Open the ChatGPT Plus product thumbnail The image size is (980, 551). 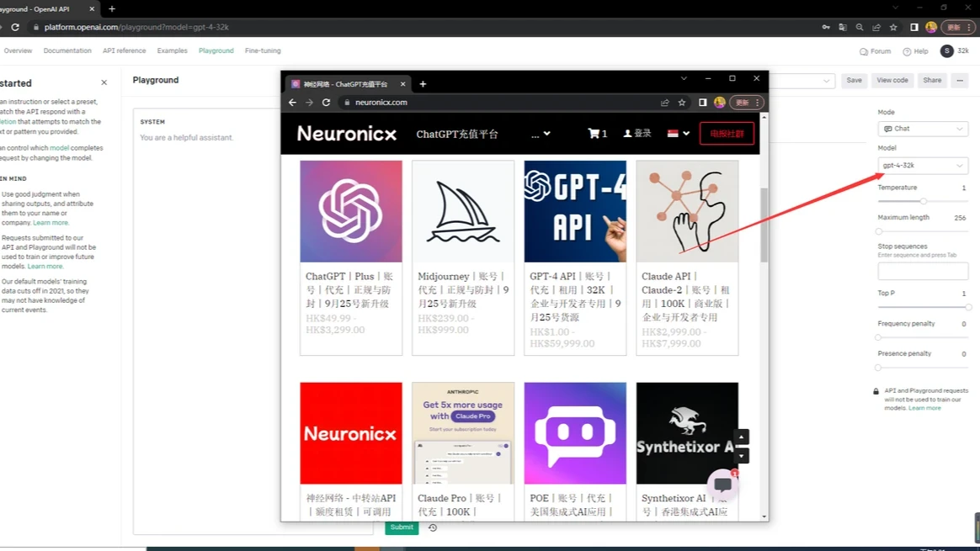(x=350, y=211)
